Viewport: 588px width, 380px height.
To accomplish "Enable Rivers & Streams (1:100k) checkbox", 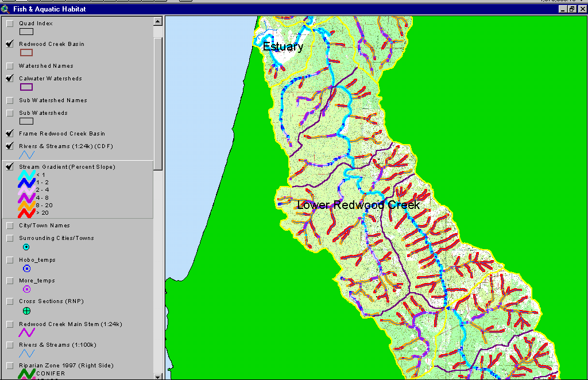I will (x=10, y=345).
